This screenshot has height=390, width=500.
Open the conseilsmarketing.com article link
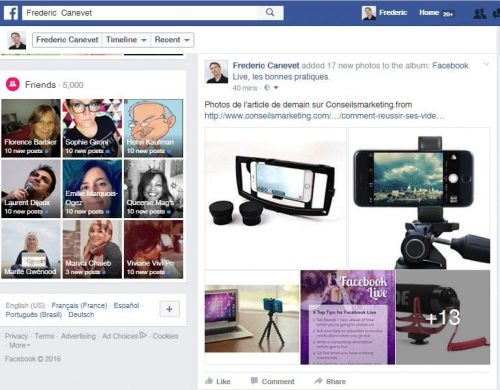[324, 116]
